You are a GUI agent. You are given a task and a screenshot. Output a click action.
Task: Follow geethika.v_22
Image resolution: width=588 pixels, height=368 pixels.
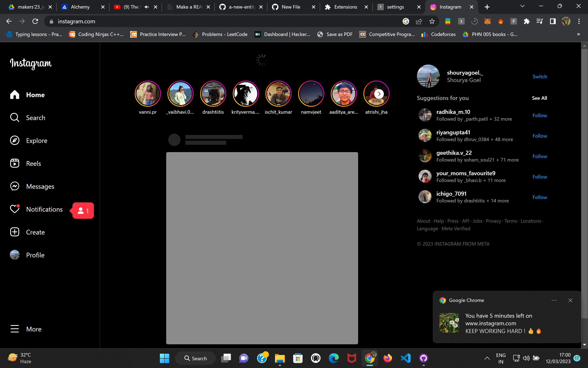point(540,156)
